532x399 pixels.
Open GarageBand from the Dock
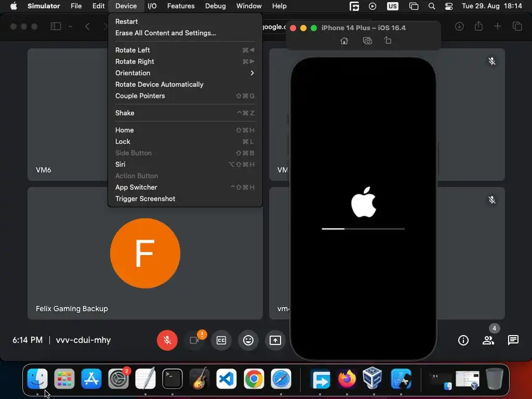(199, 379)
